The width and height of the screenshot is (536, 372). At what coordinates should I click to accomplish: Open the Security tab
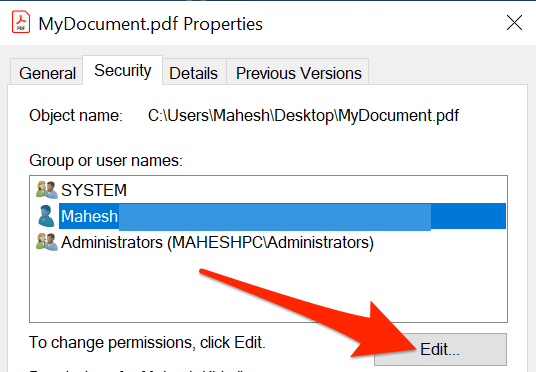122,70
